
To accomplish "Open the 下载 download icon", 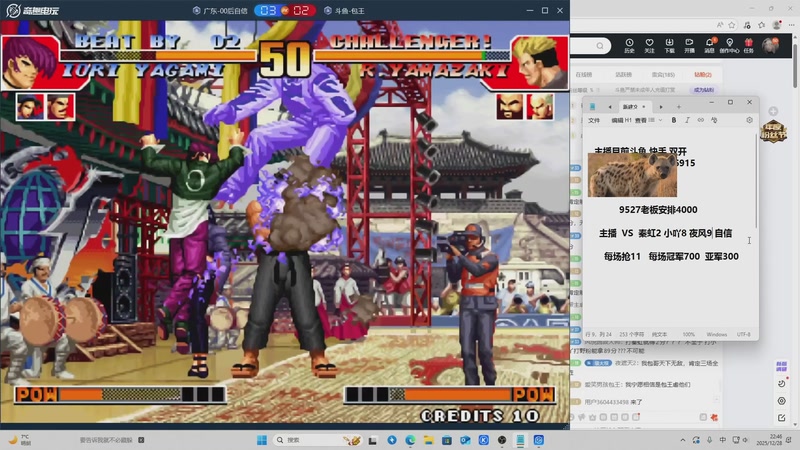I will pos(669,45).
